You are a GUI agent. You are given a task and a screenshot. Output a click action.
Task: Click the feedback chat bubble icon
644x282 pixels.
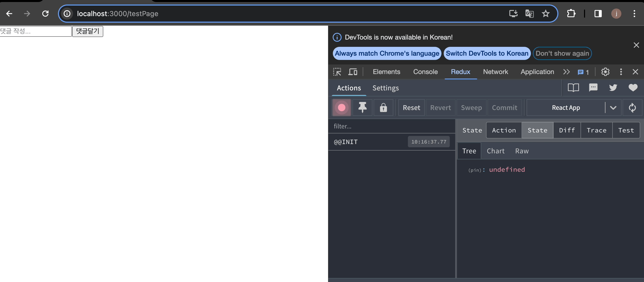(593, 88)
